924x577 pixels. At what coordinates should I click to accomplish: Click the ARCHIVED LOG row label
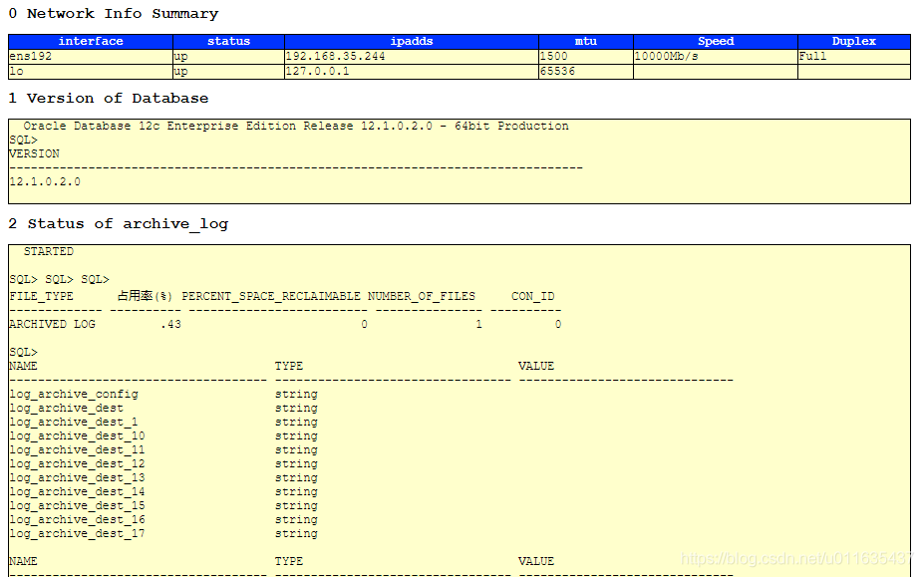click(52, 324)
